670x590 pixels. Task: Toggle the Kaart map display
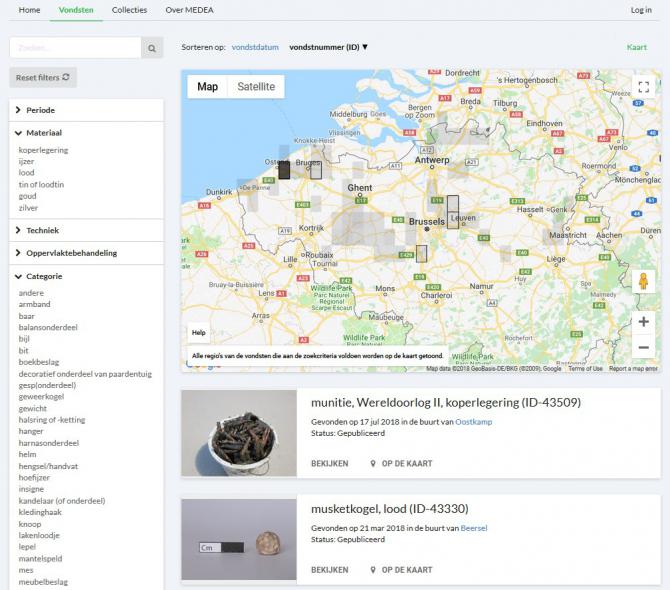pyautogui.click(x=636, y=47)
